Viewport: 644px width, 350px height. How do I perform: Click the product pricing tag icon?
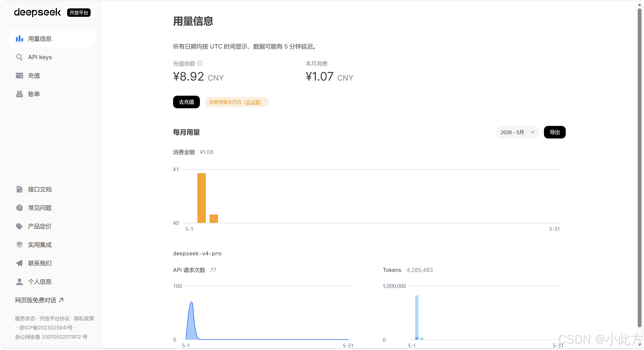tap(19, 226)
